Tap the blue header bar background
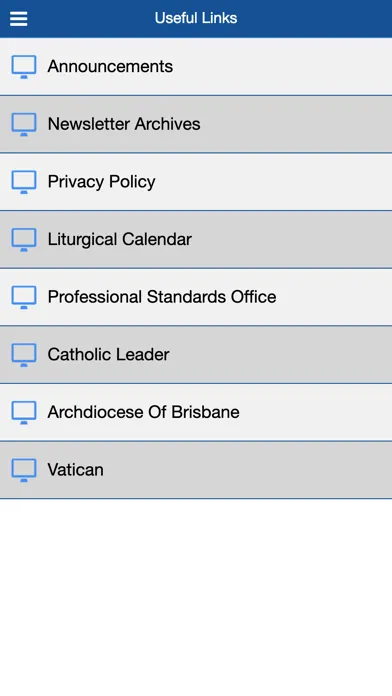 [x=311, y=19]
